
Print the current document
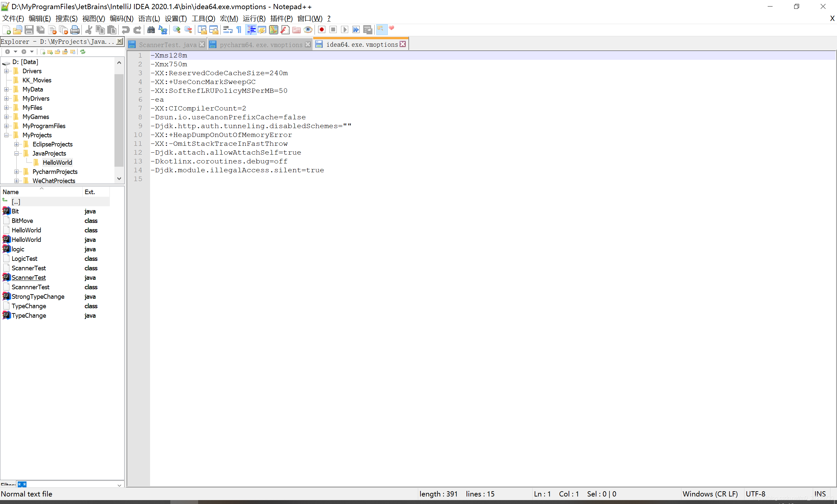[75, 29]
